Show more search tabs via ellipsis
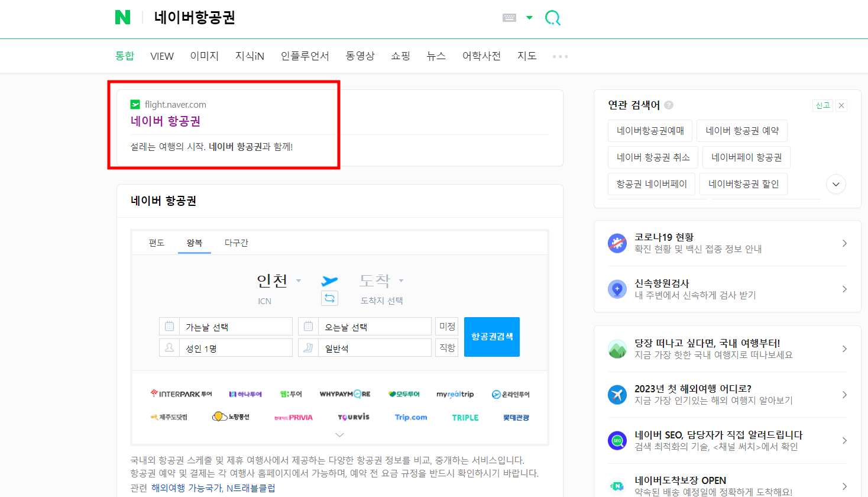 pyautogui.click(x=560, y=56)
